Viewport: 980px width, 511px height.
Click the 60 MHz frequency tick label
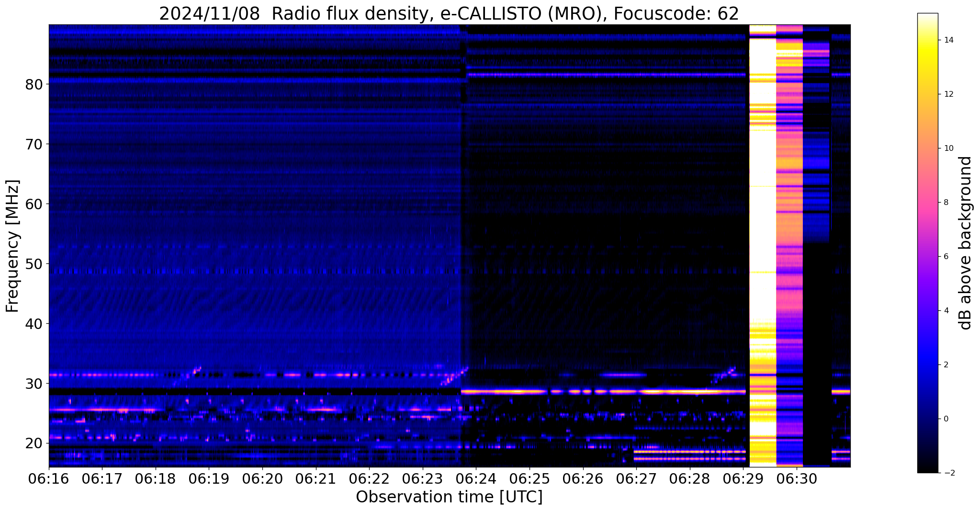click(34, 204)
